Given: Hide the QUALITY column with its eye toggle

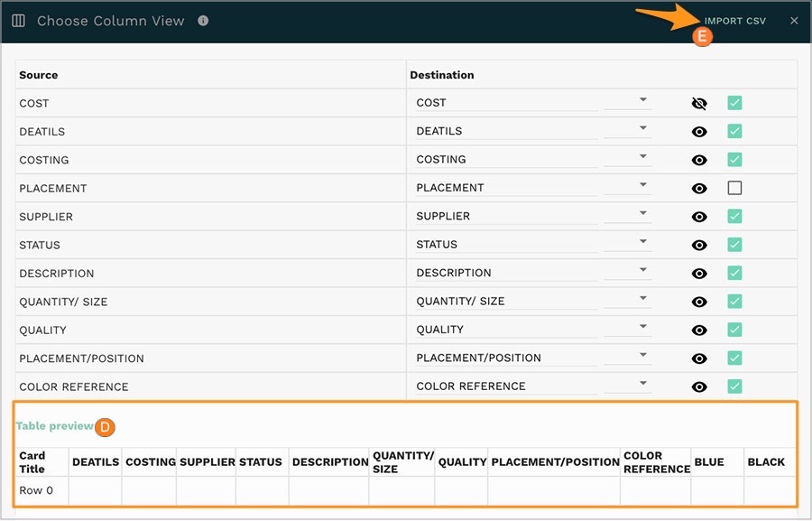Looking at the screenshot, I should (699, 330).
